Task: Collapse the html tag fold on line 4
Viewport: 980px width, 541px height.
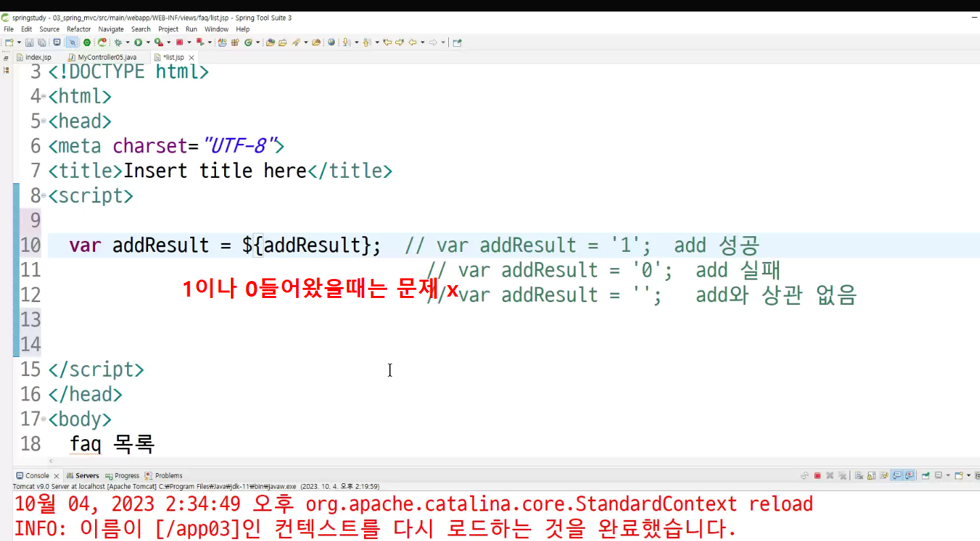Action: point(43,96)
